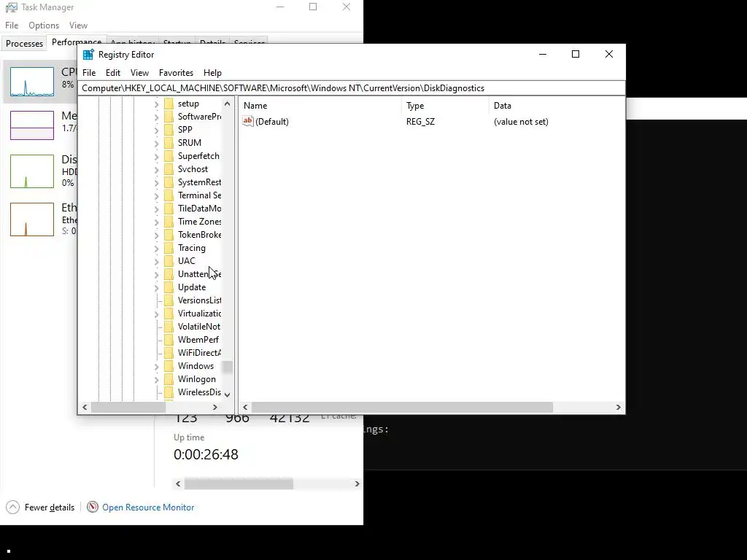Click the tree vertical scrollbar down arrow

pyautogui.click(x=228, y=394)
